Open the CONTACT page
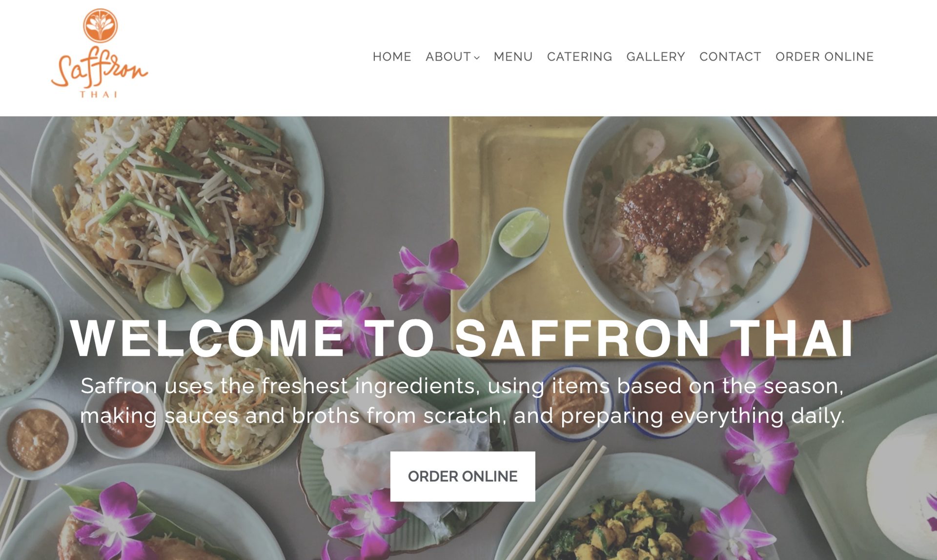937x560 pixels. pyautogui.click(x=730, y=57)
